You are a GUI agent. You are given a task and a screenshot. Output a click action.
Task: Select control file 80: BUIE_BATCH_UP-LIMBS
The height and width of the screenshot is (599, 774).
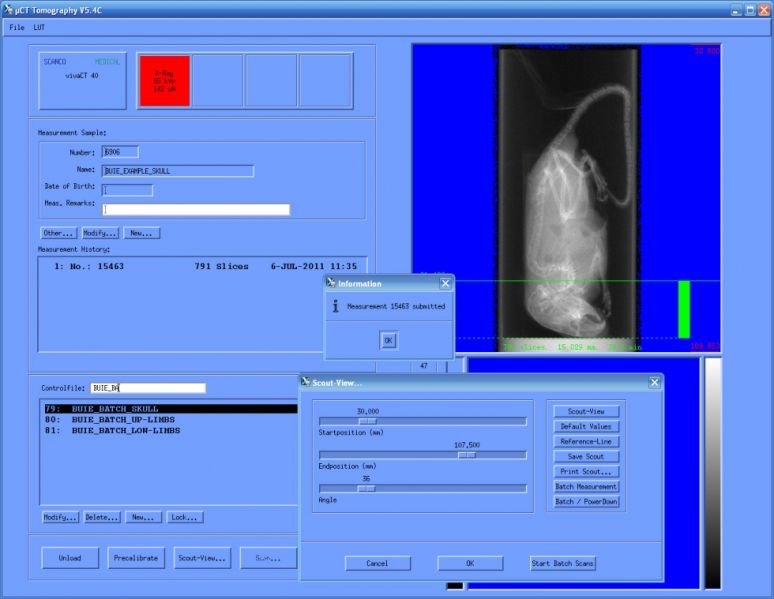pyautogui.click(x=171, y=420)
